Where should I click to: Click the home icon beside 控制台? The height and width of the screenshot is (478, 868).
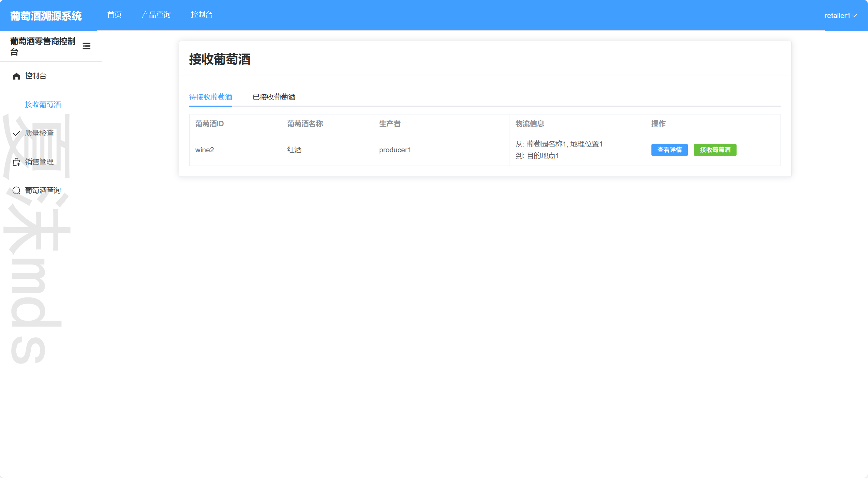16,76
